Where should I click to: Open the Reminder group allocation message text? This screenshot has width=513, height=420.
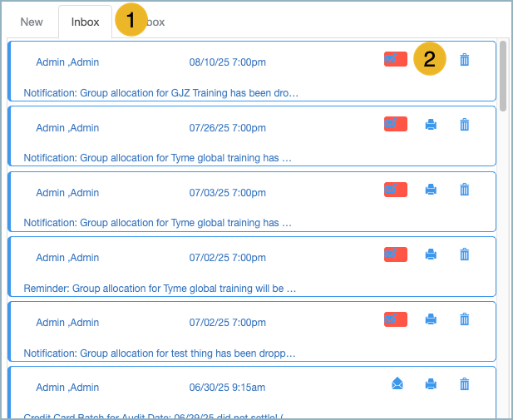point(160,289)
